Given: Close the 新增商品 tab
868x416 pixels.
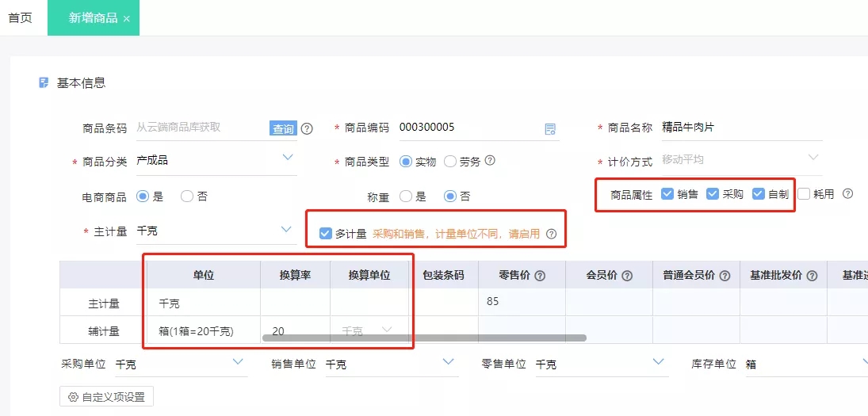Looking at the screenshot, I should pyautogui.click(x=126, y=19).
